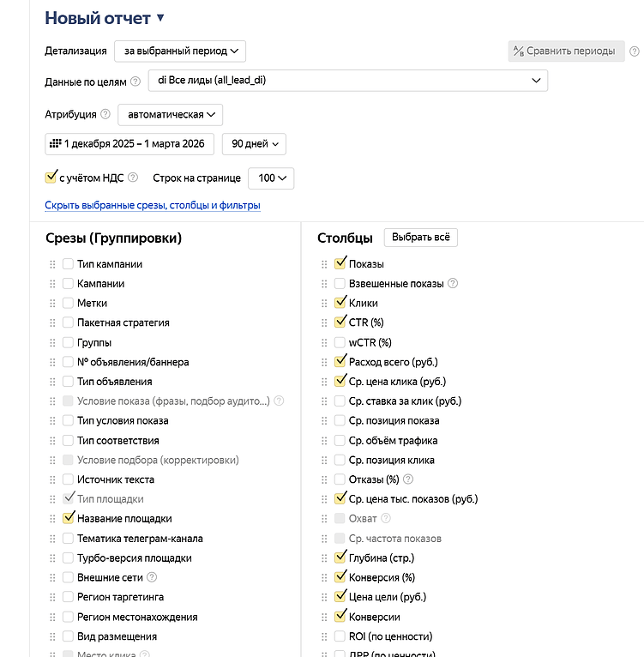This screenshot has width=644, height=657.
Task: Click drag handle of Кампании row
Action: click(52, 284)
